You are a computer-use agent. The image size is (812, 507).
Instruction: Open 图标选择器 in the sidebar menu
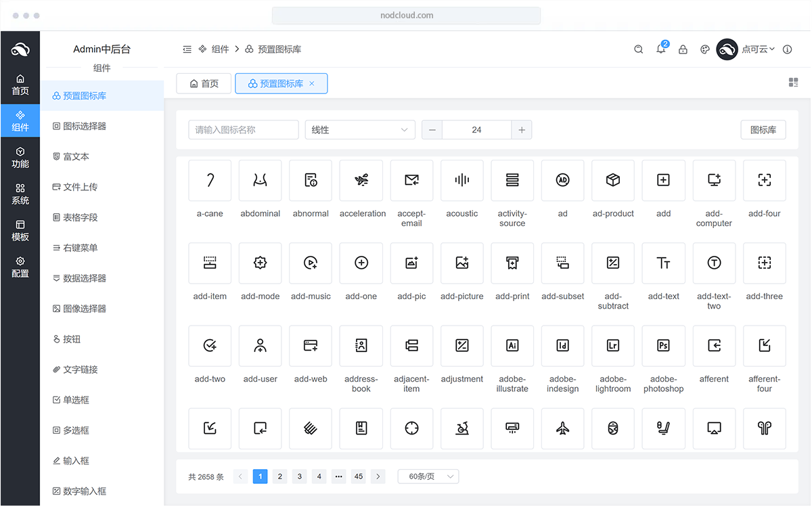tap(85, 126)
